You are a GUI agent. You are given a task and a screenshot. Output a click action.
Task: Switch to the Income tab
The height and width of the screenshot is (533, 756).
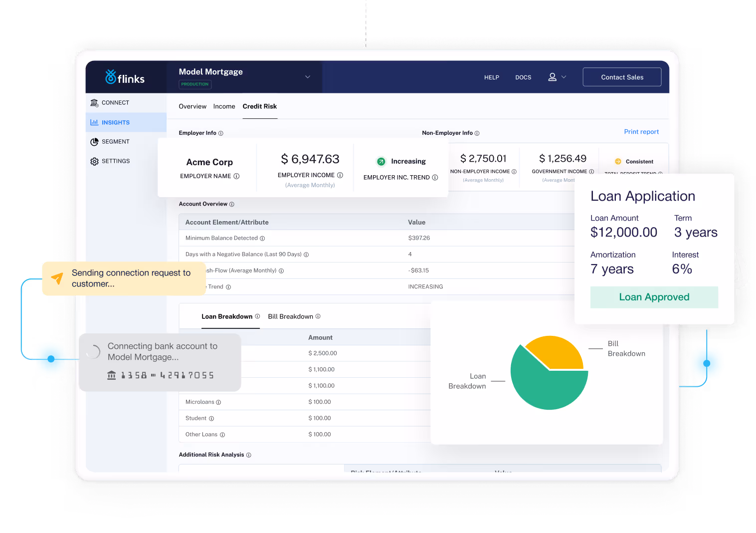pyautogui.click(x=224, y=106)
